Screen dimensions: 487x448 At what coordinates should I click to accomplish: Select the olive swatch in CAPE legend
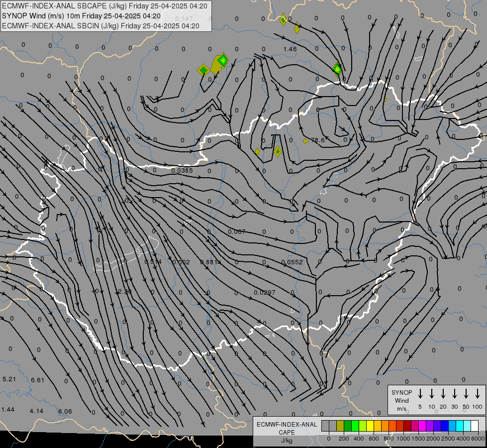tap(340, 426)
